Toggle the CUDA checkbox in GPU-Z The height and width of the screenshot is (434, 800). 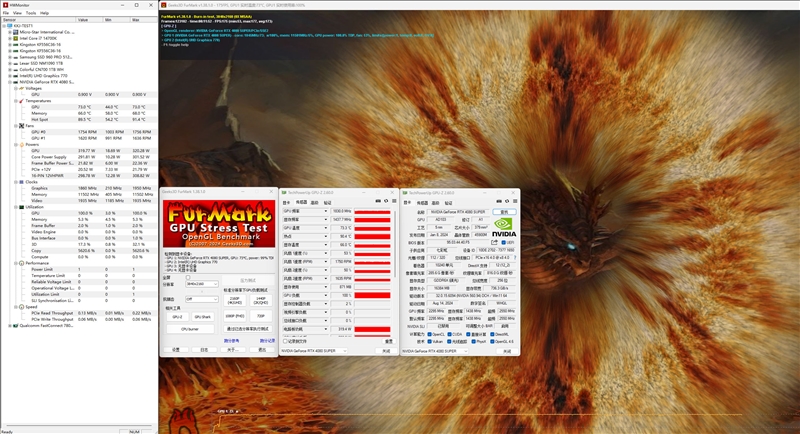pyautogui.click(x=449, y=335)
